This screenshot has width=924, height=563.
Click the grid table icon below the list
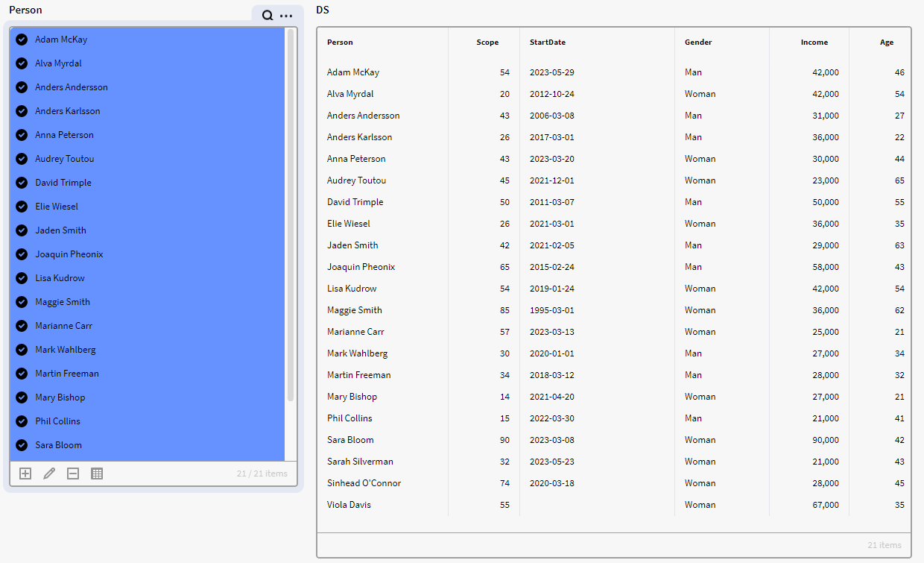pos(97,474)
